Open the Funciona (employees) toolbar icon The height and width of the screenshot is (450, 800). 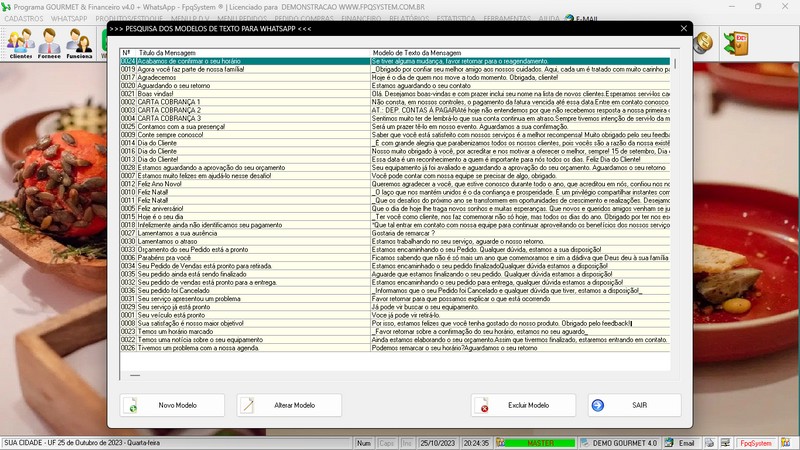pyautogui.click(x=79, y=43)
